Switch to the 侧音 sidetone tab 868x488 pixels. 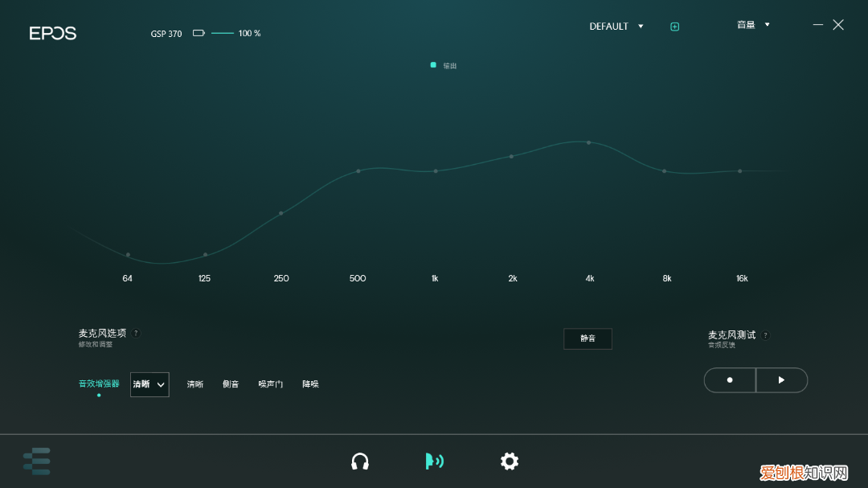click(231, 384)
